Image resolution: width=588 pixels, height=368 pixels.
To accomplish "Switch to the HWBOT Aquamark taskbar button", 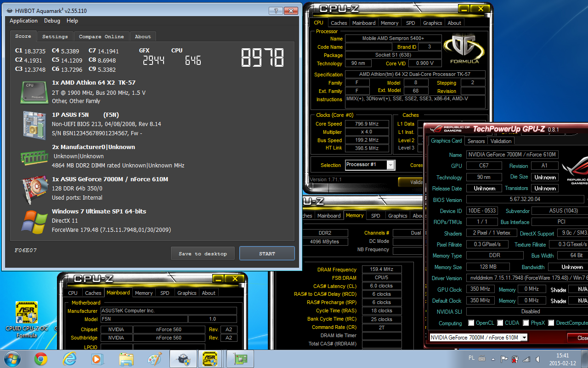I will point(183,359).
